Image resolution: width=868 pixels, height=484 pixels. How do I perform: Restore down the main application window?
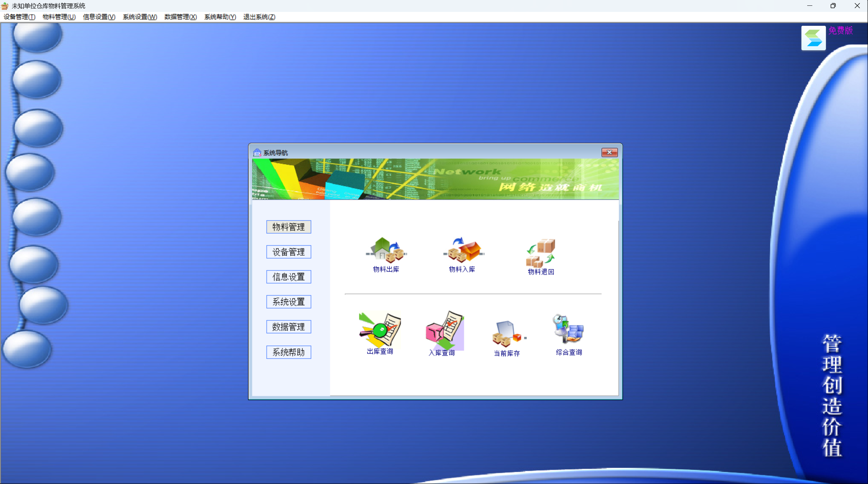click(833, 6)
